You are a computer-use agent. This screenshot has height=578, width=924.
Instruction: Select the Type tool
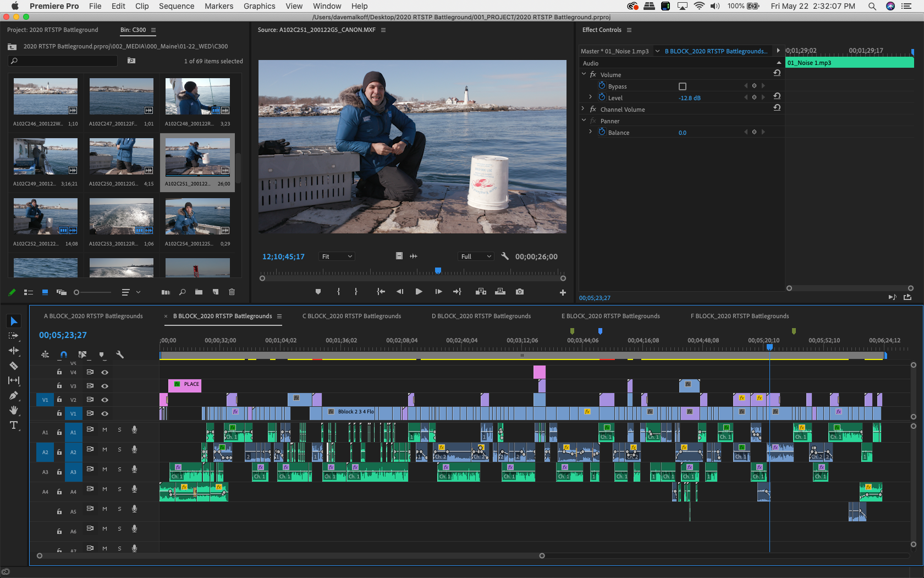click(14, 425)
